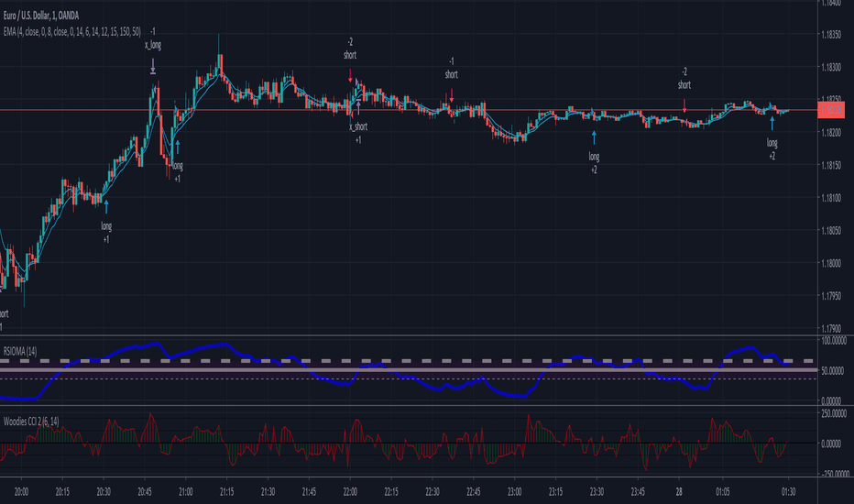Select the 23:15 time axis label

(555, 492)
